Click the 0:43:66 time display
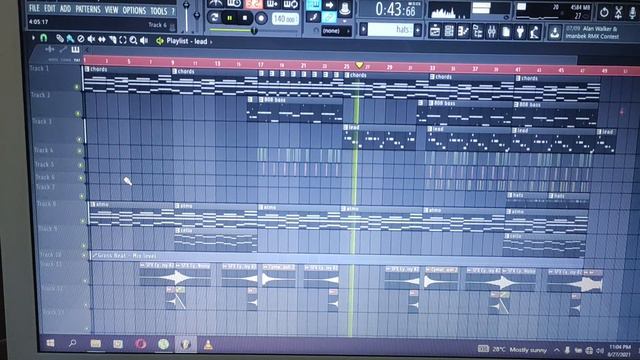The image size is (640, 360). click(x=395, y=9)
